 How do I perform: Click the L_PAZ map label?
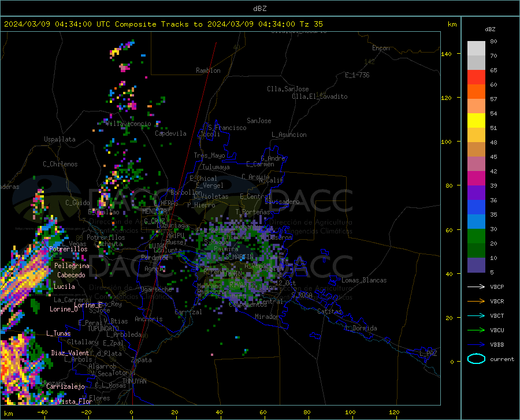[x=428, y=354]
